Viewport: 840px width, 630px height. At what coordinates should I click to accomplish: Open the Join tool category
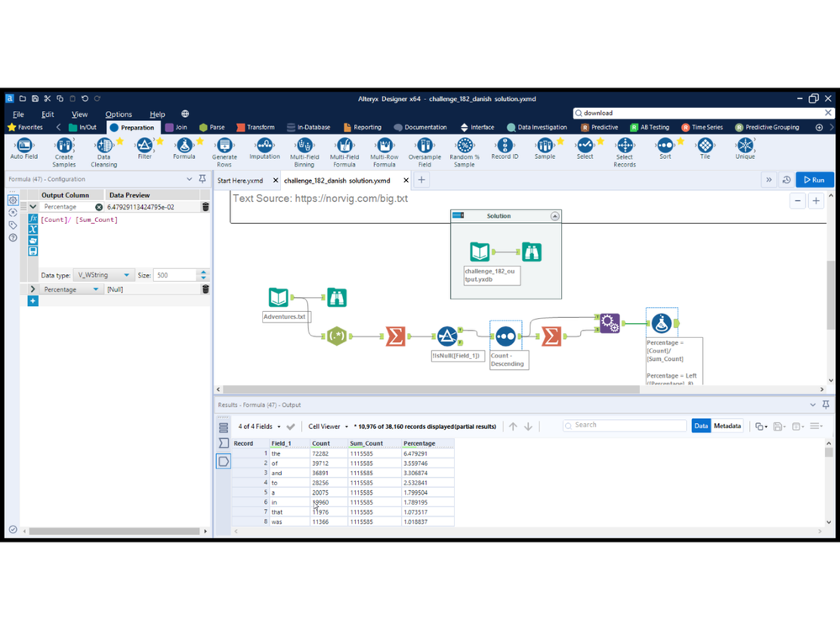[x=177, y=128]
